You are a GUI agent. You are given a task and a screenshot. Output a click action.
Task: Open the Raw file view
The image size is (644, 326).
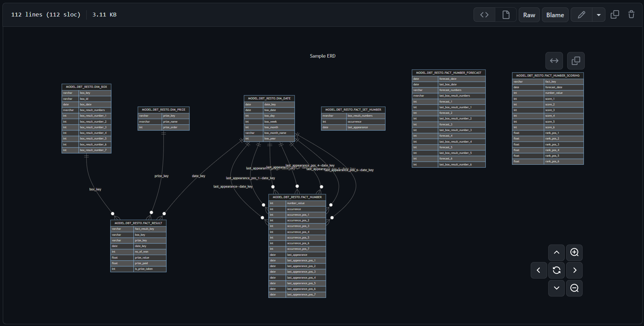(529, 15)
